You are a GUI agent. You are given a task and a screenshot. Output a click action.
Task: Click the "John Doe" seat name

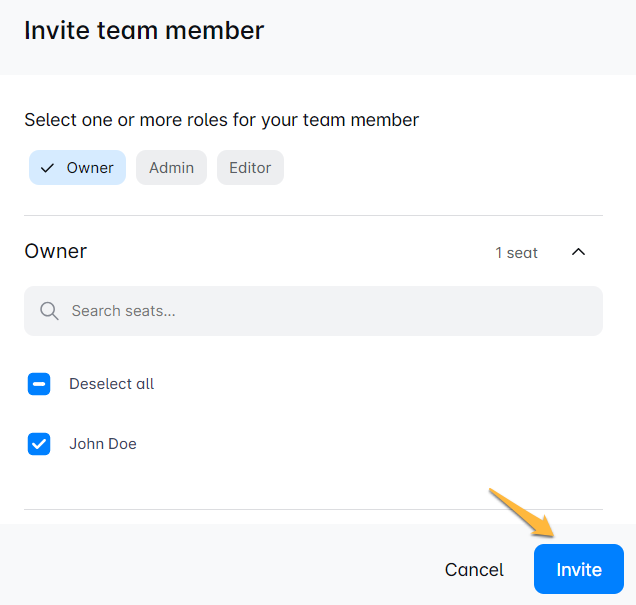pos(103,444)
